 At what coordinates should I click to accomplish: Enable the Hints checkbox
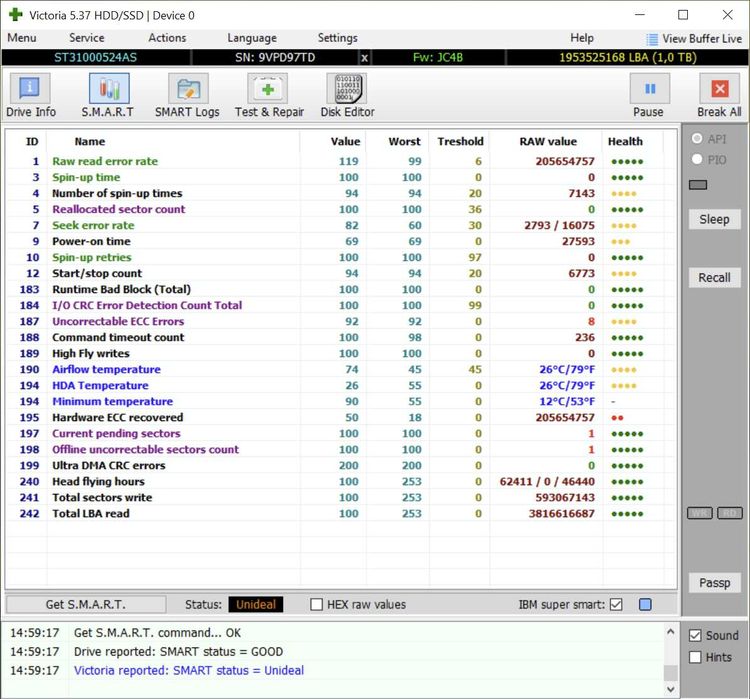[696, 657]
